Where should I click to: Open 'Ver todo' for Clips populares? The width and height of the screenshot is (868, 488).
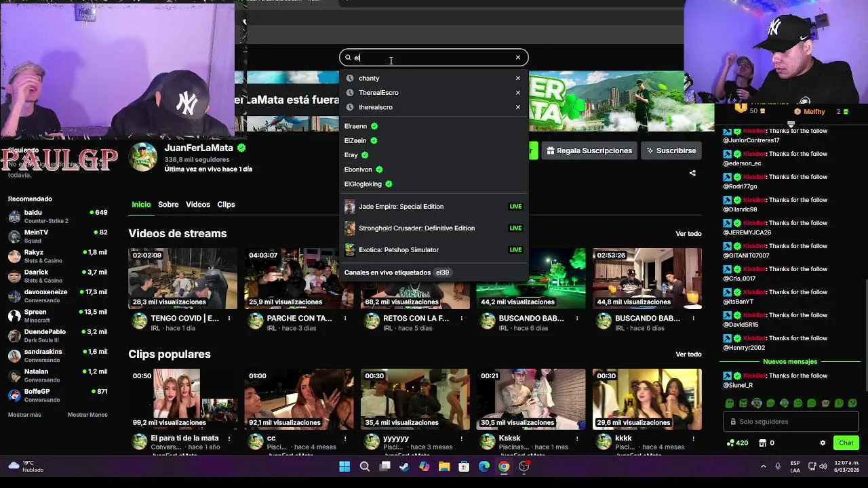tap(688, 354)
